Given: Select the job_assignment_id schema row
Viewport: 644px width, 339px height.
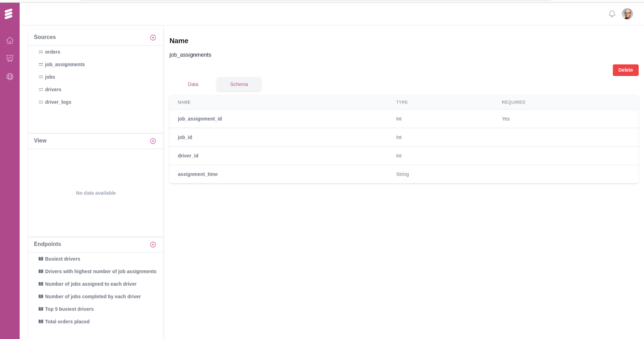Looking at the screenshot, I should (x=200, y=119).
